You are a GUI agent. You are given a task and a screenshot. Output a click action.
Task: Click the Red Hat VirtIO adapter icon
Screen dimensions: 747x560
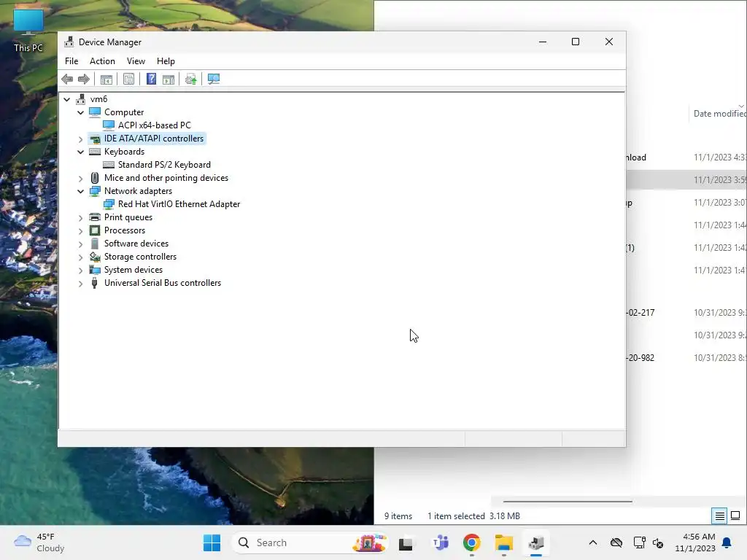click(109, 204)
